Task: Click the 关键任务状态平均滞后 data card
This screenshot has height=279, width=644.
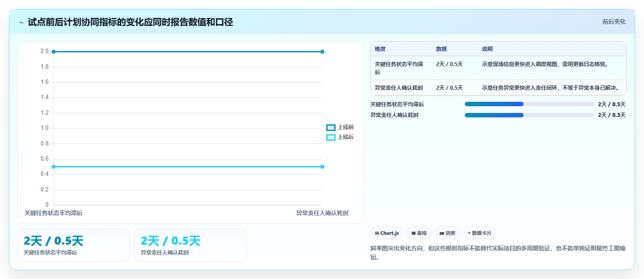Action: point(74,245)
